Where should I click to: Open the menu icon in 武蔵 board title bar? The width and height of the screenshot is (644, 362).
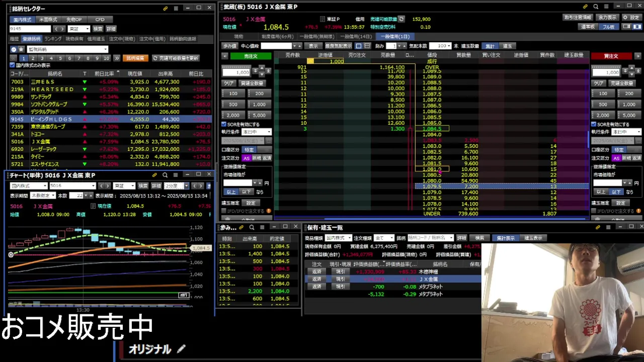(606, 7)
